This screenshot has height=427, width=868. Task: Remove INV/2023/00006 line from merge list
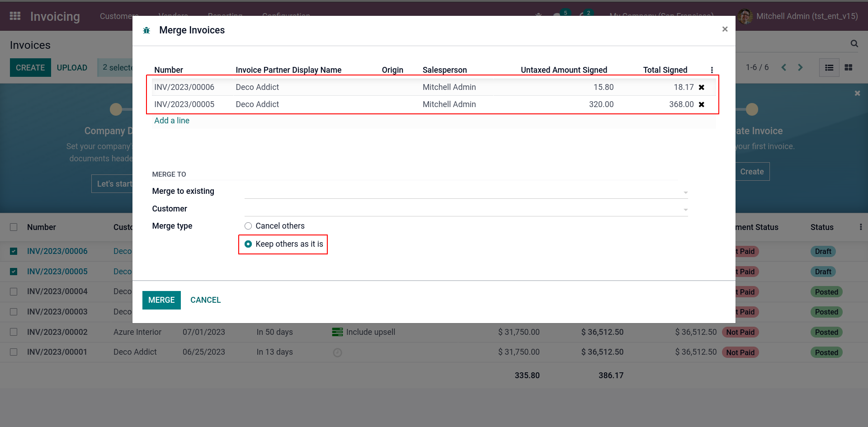click(702, 87)
